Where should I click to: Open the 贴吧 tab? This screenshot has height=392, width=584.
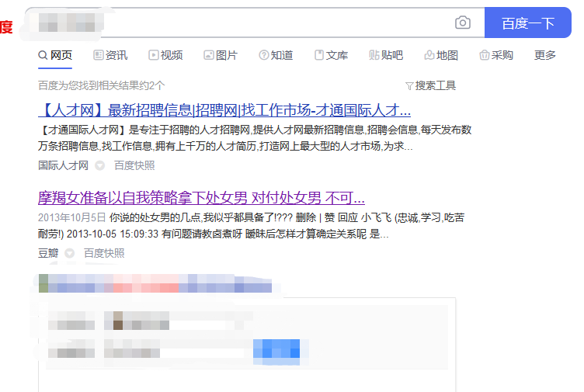pyautogui.click(x=386, y=55)
